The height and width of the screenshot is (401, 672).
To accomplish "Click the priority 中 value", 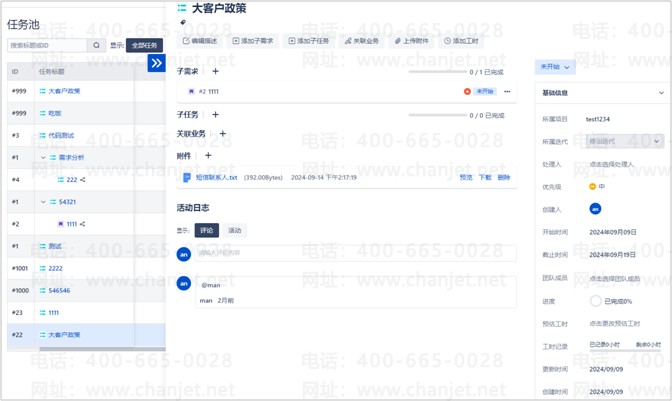I will click(x=597, y=186).
